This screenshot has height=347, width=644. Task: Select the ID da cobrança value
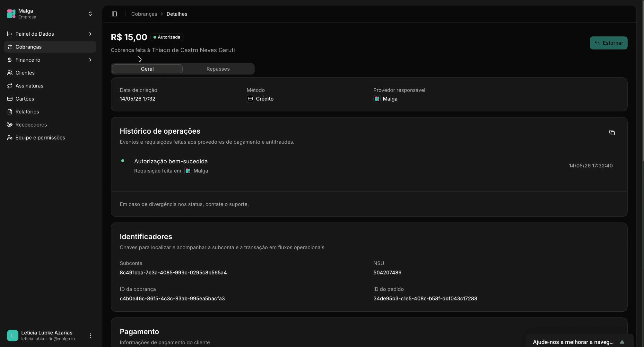pyautogui.click(x=172, y=298)
